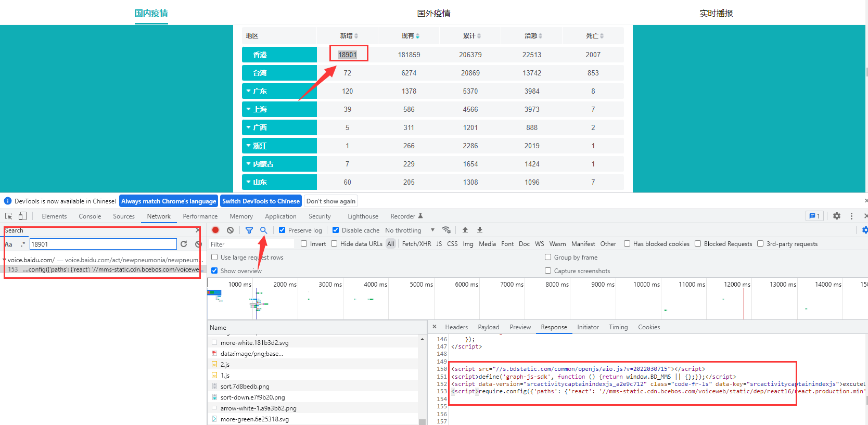Sort by 死亡 column arrows
Viewport: 868px width, 425px height.
coord(602,36)
